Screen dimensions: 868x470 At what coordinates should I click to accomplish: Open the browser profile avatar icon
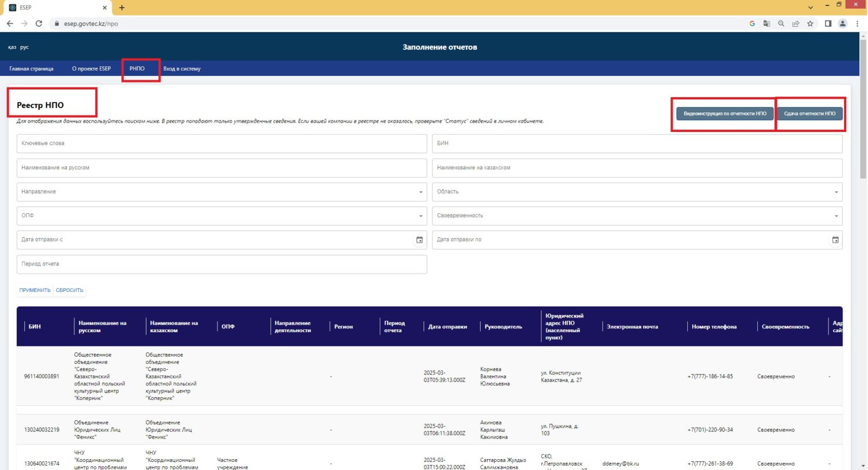click(843, 23)
